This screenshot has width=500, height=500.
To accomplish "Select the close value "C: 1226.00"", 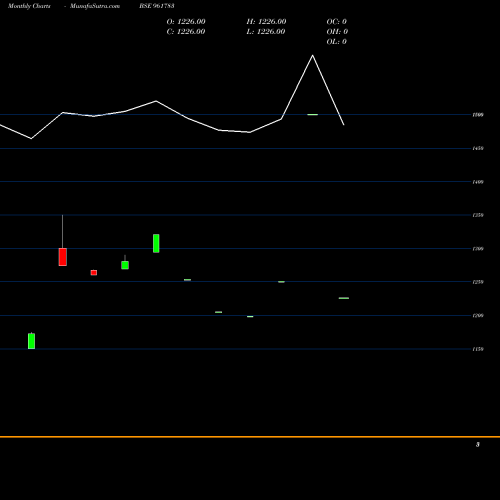I will [186, 32].
